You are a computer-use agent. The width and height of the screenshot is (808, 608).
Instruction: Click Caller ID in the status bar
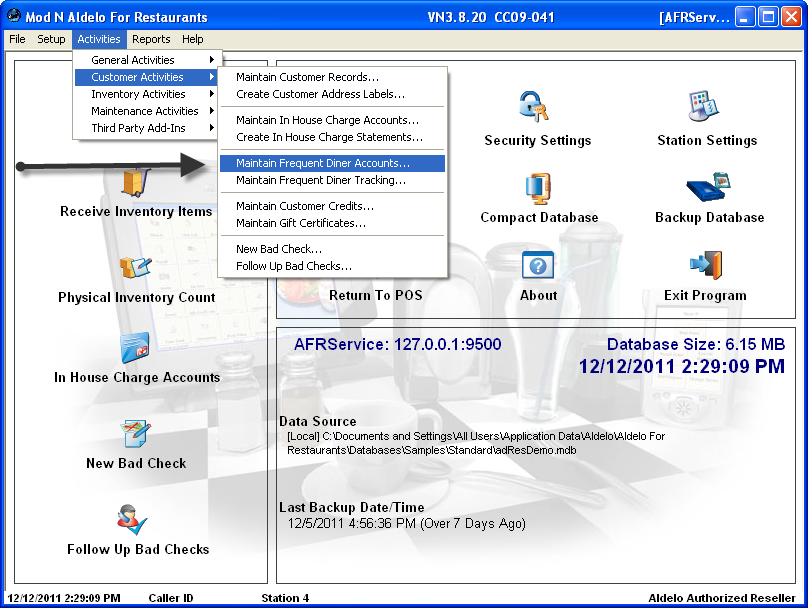coord(171,598)
